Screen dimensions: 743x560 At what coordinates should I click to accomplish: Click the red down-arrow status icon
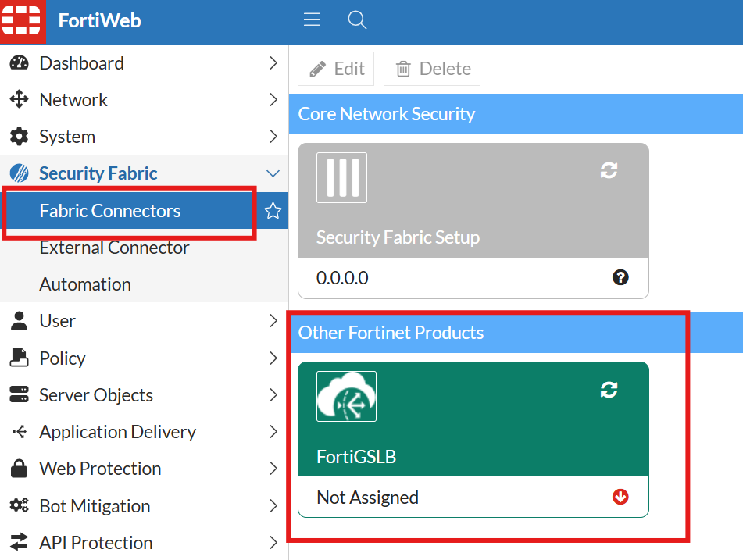tap(620, 497)
